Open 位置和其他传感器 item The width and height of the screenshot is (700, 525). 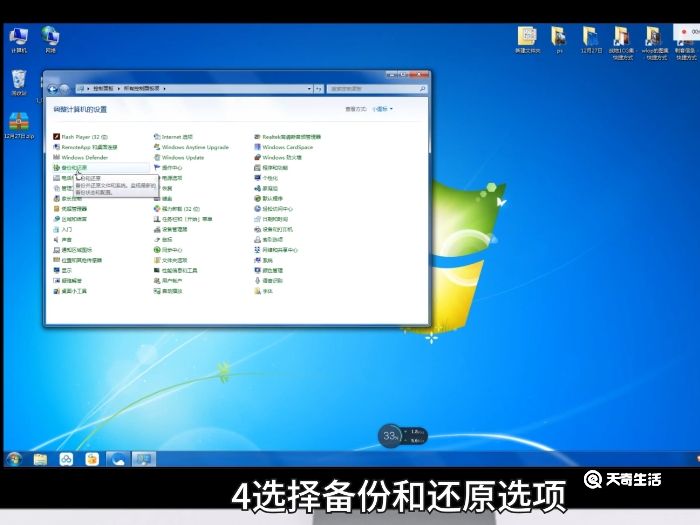point(78,260)
